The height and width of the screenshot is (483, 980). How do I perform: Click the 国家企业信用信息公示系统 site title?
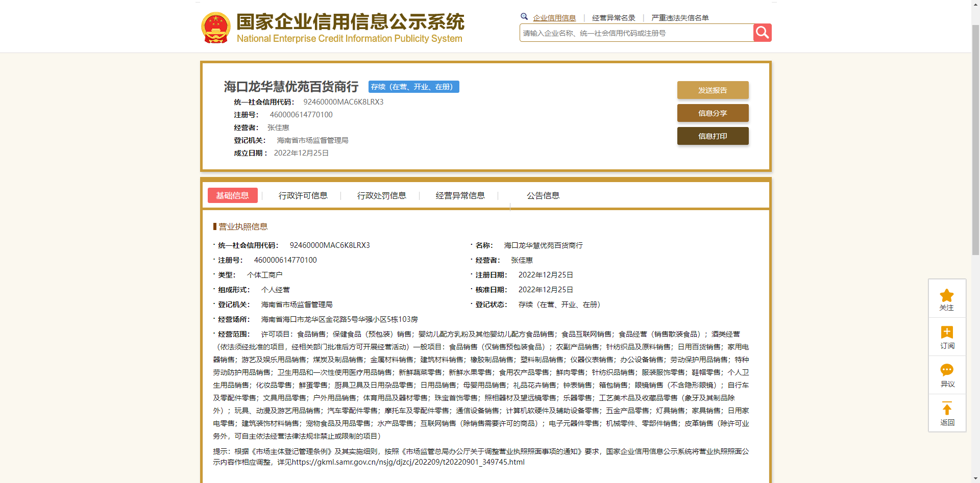[x=351, y=22]
